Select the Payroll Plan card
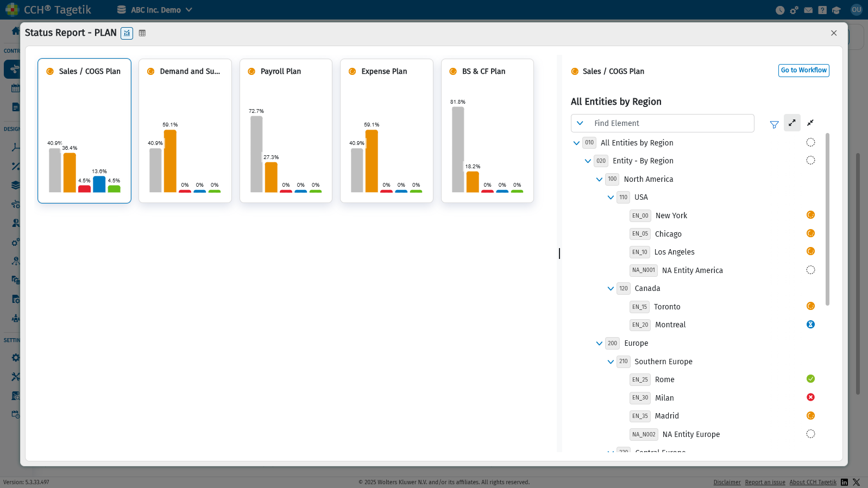The image size is (868, 488). click(286, 131)
